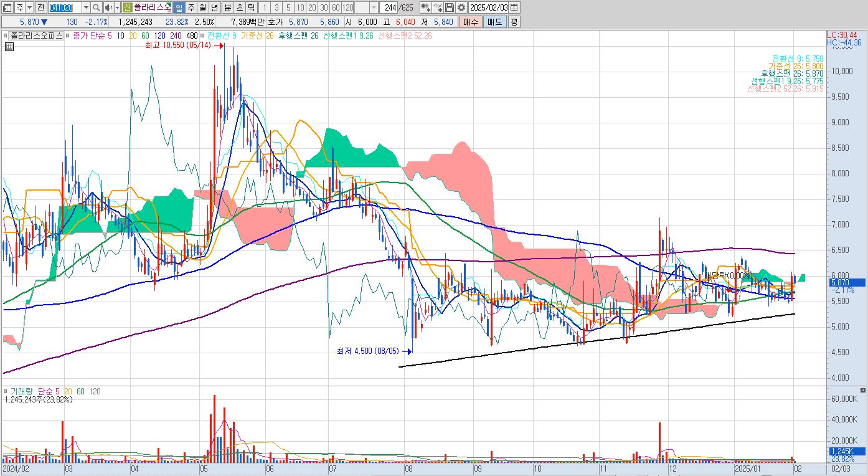Click the 전 button next to stock code
Viewport: 868px width, 476px height.
pyautogui.click(x=40, y=7)
